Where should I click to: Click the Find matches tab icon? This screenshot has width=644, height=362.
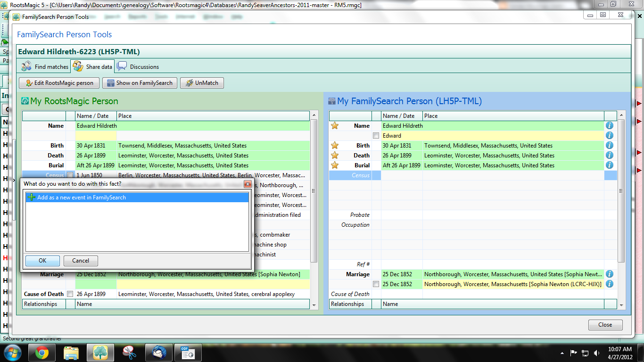26,66
